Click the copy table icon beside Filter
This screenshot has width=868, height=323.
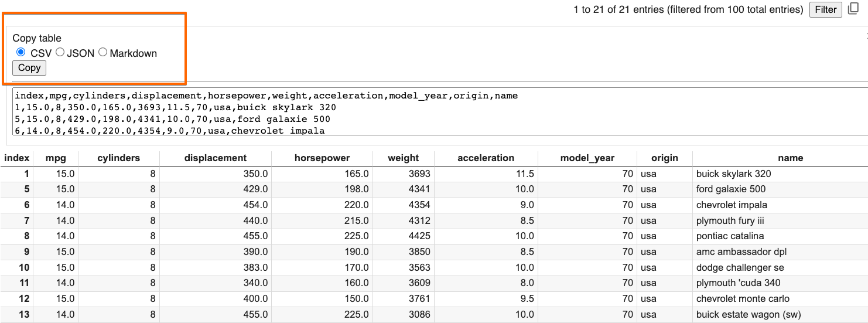pyautogui.click(x=853, y=9)
